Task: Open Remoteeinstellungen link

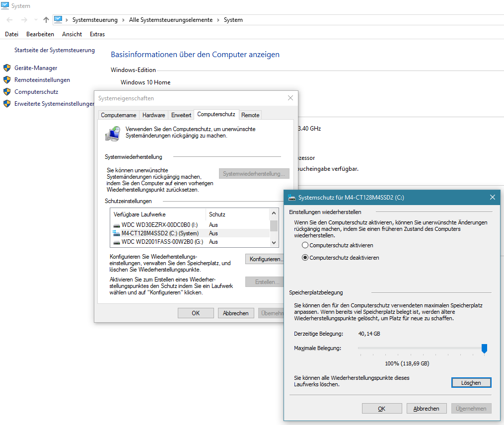Action: coord(42,80)
